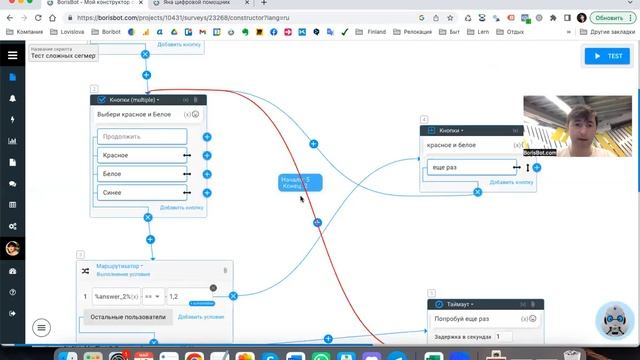The width and height of the screenshot is (640, 360).
Task: Open emoji picker for Выбери красное и Белое
Action: (196, 114)
